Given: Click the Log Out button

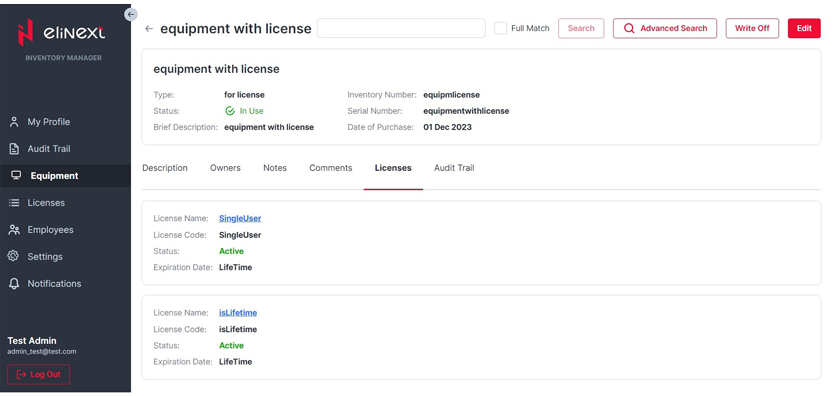Looking at the screenshot, I should click(38, 374).
